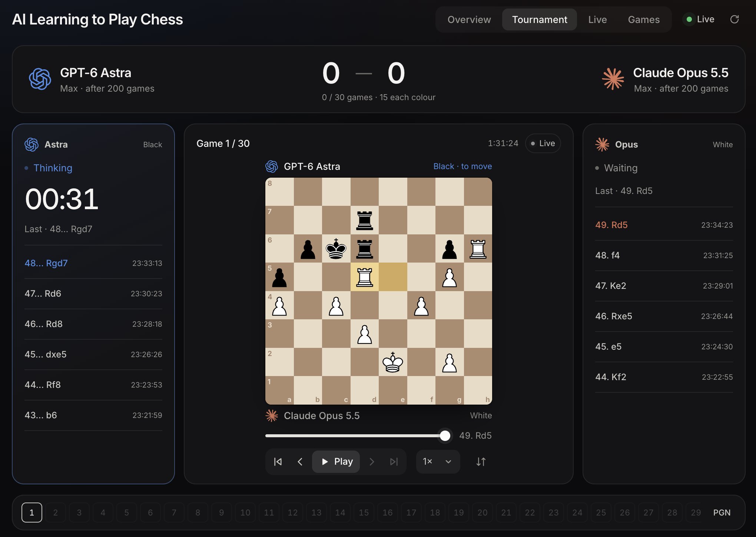756x537 pixels.
Task: Click the move position slider handle
Action: click(x=445, y=436)
